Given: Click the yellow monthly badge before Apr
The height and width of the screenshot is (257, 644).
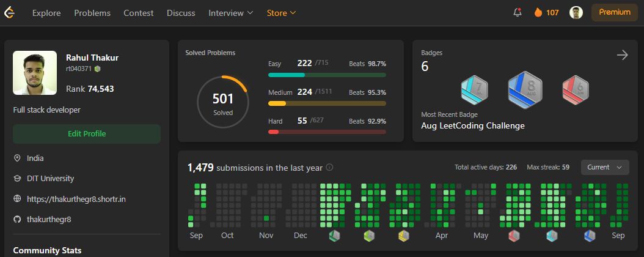Looking at the screenshot, I should pyautogui.click(x=404, y=236).
